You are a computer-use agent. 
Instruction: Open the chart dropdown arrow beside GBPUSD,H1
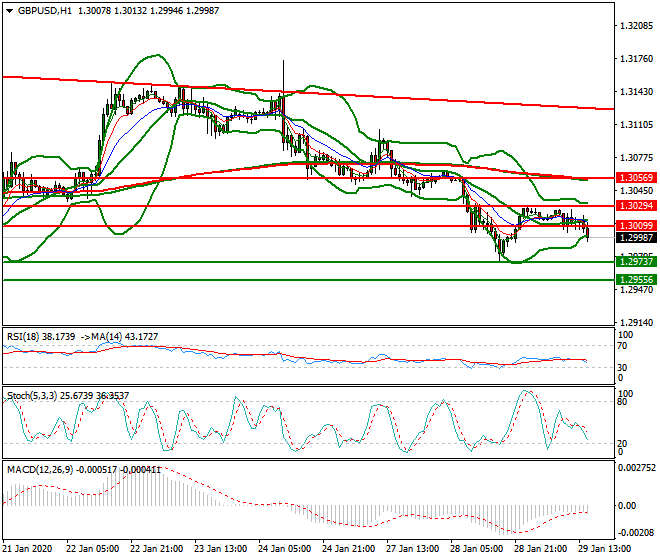(x=10, y=11)
